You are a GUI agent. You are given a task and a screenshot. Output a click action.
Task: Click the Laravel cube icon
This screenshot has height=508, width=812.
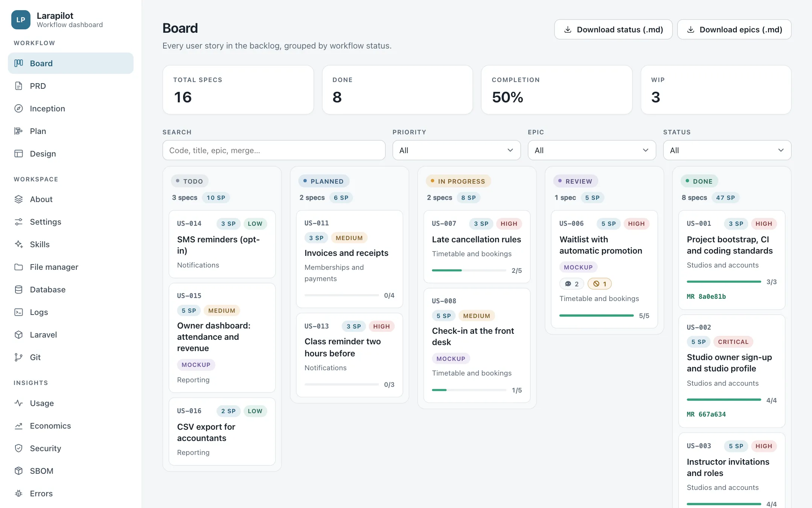click(19, 335)
